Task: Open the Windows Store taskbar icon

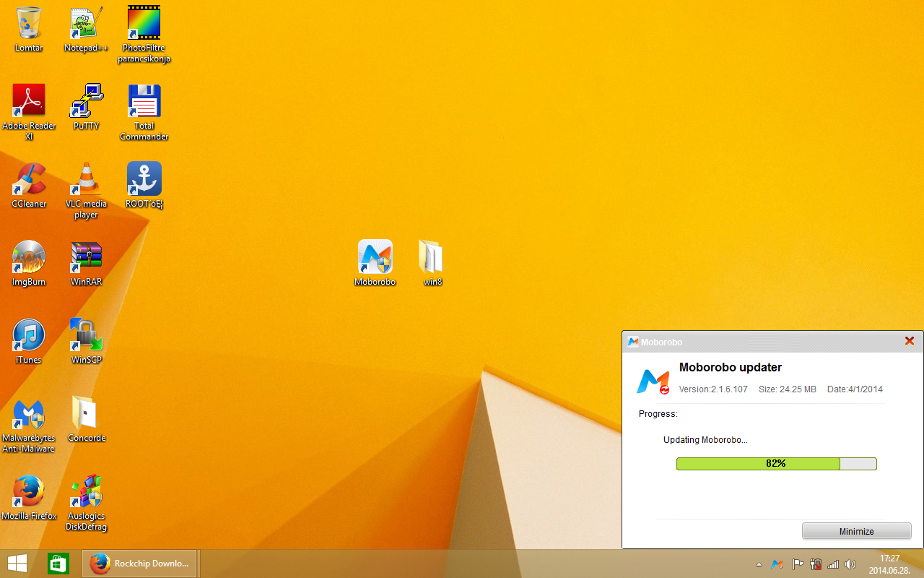Action: coord(58,564)
